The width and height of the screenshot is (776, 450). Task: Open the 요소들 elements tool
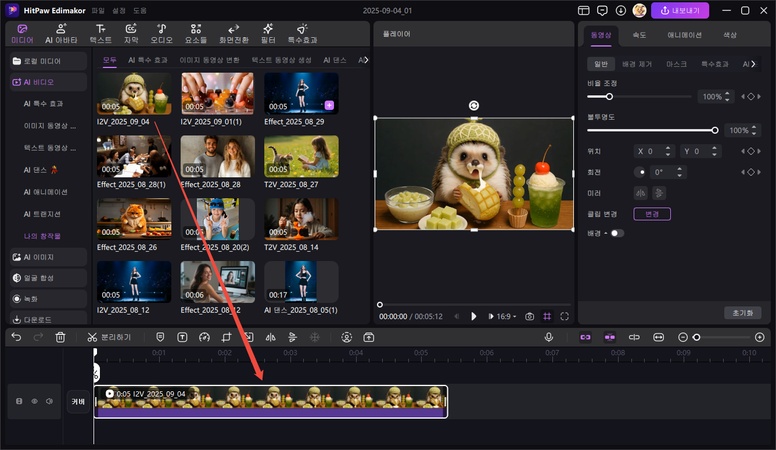pos(196,34)
